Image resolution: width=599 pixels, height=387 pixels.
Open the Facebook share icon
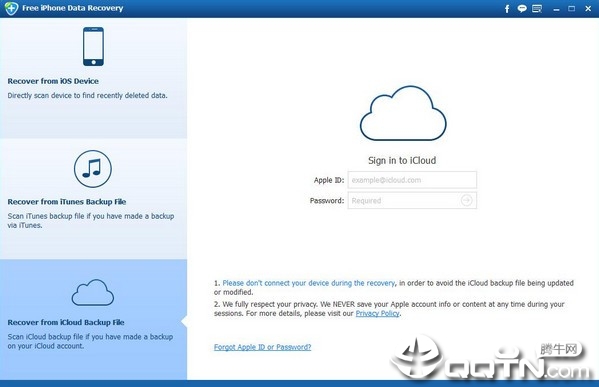click(x=507, y=9)
